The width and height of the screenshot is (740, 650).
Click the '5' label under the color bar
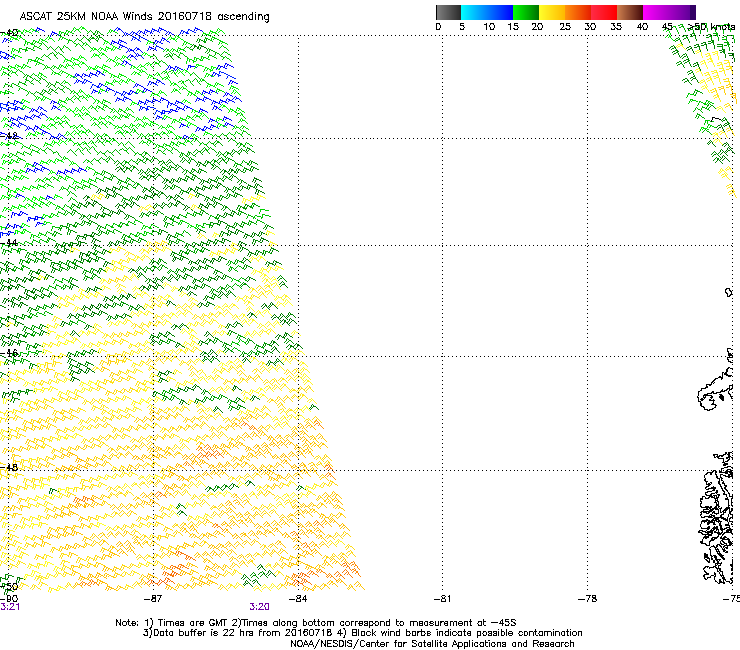(462, 27)
